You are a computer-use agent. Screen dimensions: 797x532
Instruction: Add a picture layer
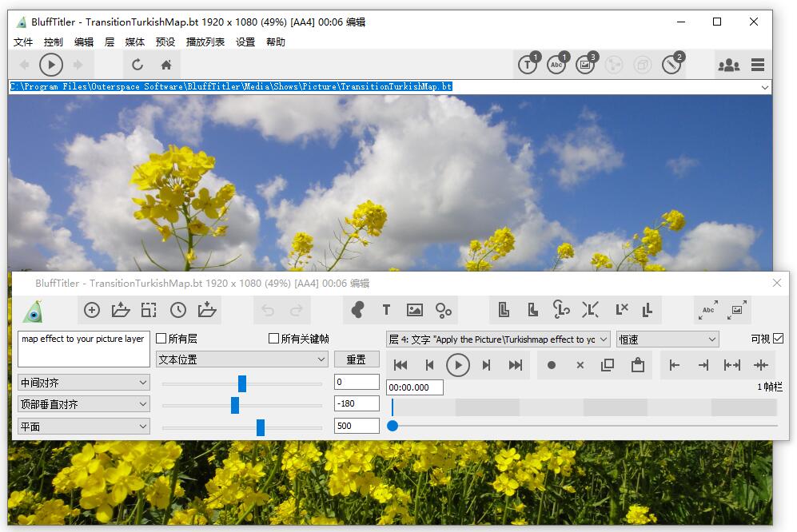(415, 310)
